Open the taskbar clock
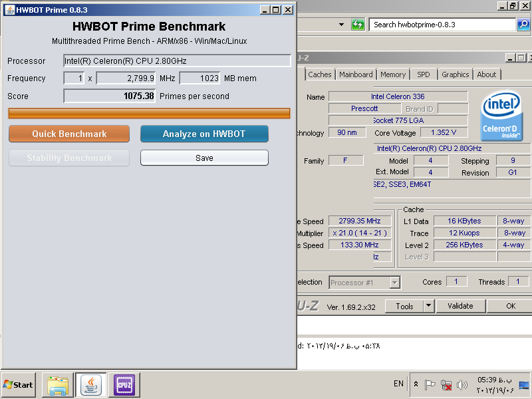 495,385
